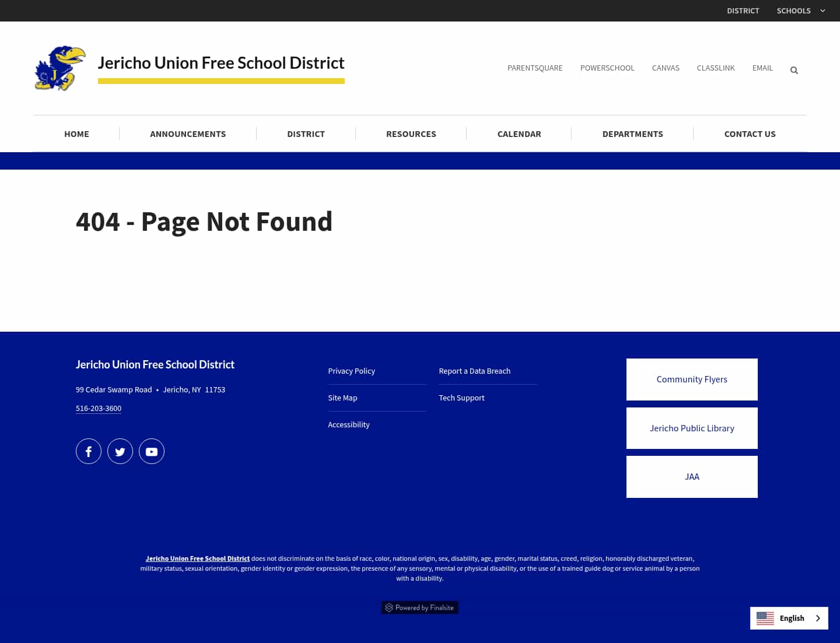Select District in the top bar
The image size is (840, 643).
click(x=743, y=10)
